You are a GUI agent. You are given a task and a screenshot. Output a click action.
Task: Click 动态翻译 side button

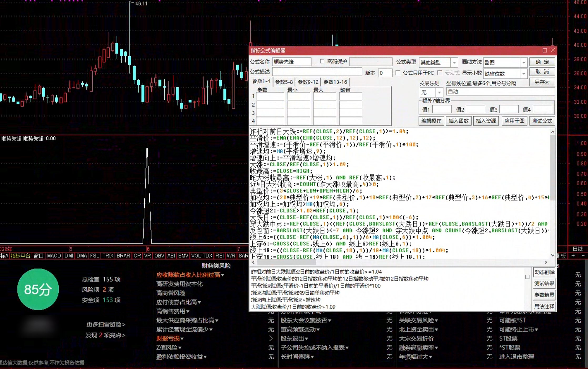544,272
